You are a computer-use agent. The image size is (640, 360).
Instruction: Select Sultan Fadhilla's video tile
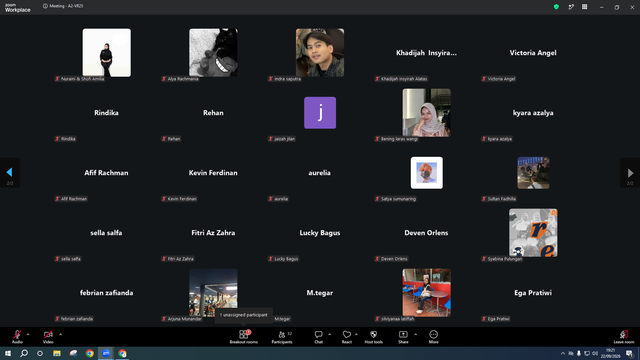coord(533,173)
